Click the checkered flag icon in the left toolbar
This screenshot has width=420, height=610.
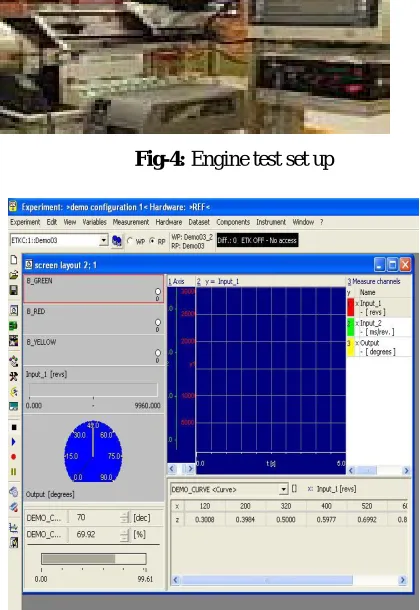[14, 341]
